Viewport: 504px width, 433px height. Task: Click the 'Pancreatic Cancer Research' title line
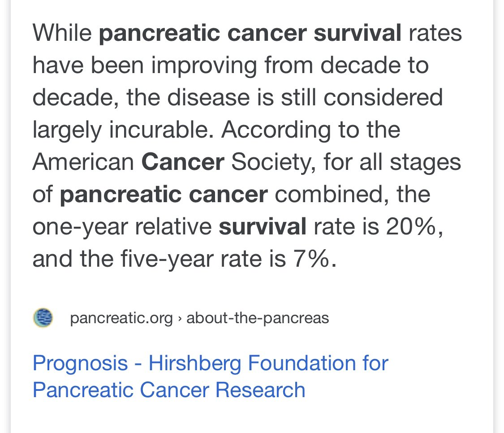click(169, 390)
